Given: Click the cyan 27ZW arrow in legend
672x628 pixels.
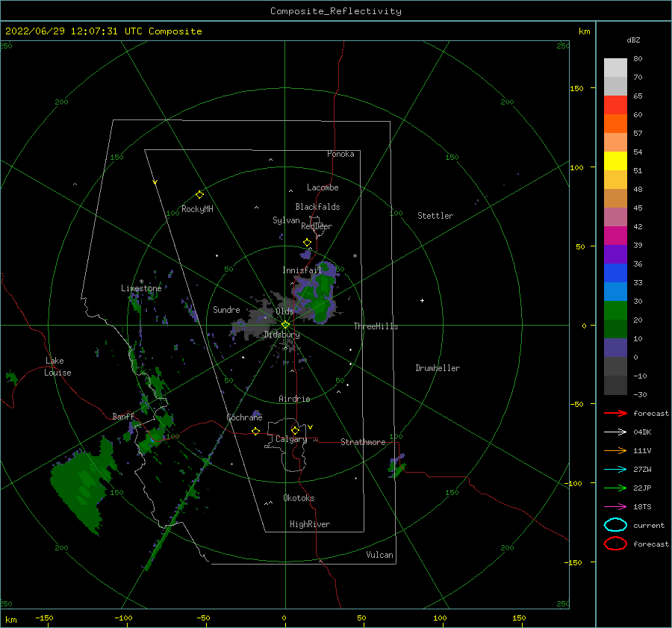Looking at the screenshot, I should coord(615,470).
